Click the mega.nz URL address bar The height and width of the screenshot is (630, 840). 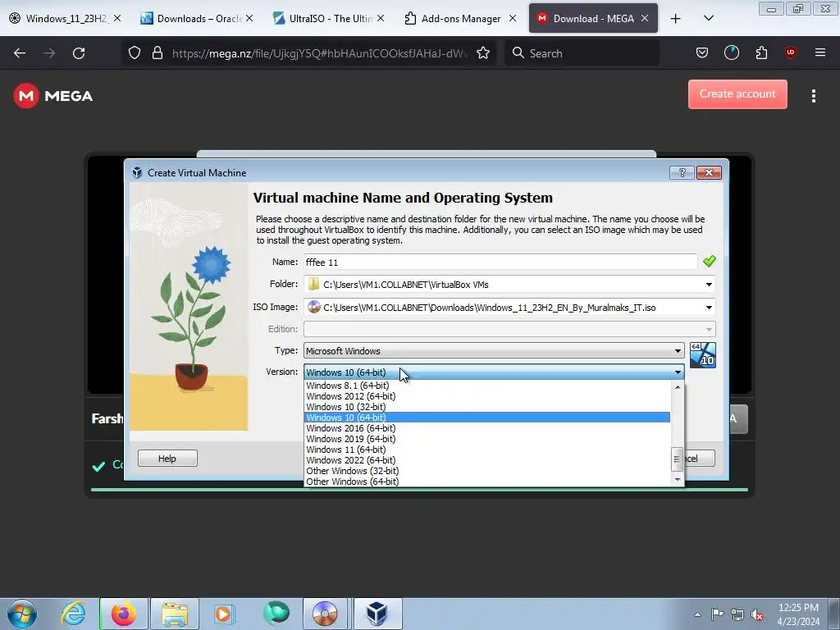coord(319,53)
